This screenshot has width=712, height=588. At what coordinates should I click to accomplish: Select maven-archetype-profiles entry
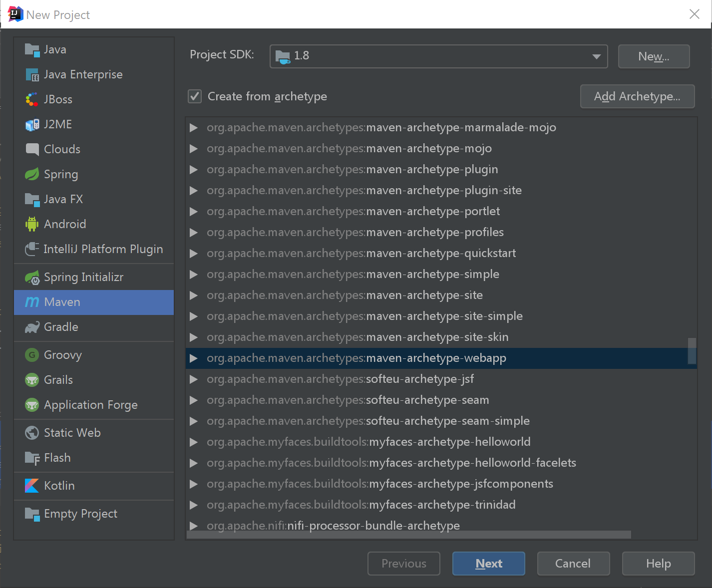441,233
